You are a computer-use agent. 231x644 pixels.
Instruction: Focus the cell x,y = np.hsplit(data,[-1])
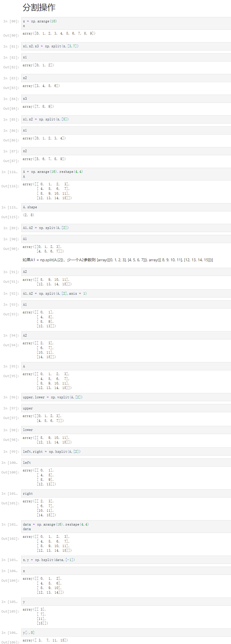coord(126,560)
